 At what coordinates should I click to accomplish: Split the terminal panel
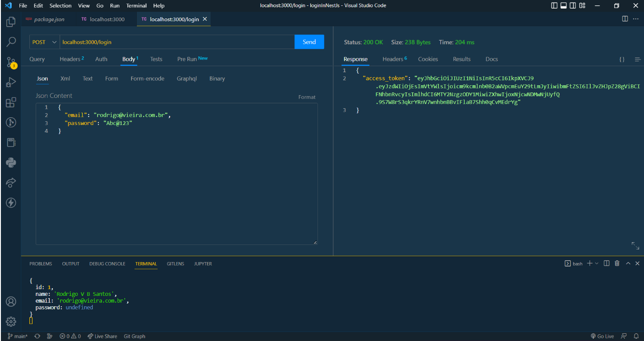[606, 263]
